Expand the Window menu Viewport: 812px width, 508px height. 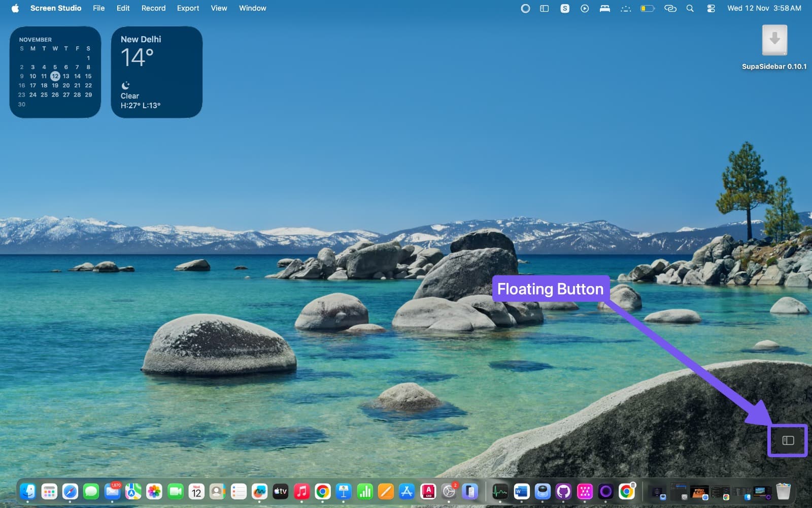tap(252, 8)
